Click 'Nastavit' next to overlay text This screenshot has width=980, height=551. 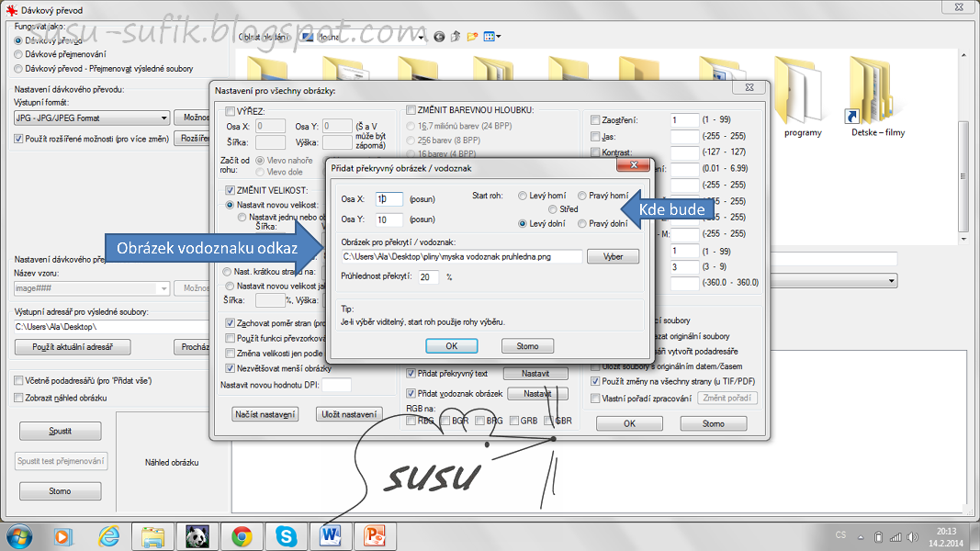535,374
